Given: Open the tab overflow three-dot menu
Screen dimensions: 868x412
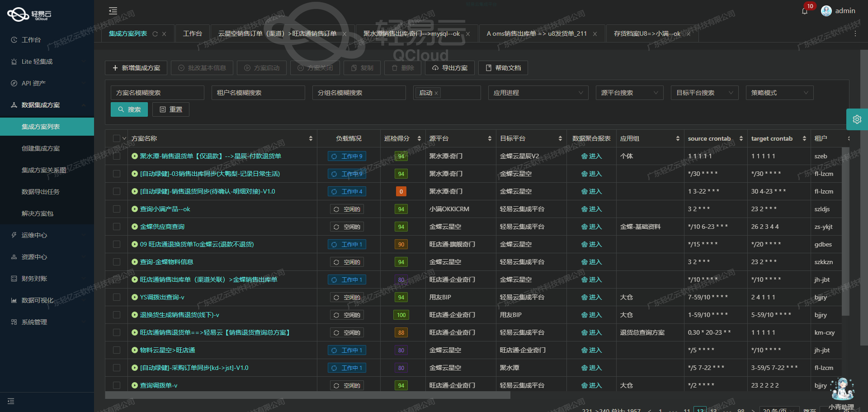Looking at the screenshot, I should [x=855, y=34].
